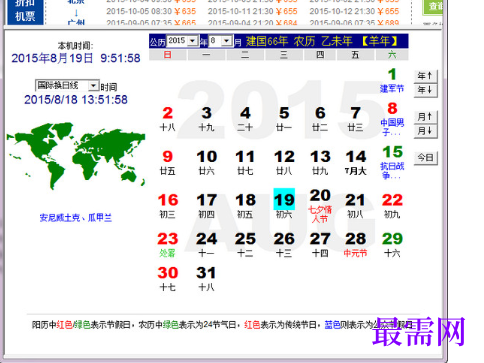
Task: Select August 15 抗日战争 date
Action: tap(392, 162)
